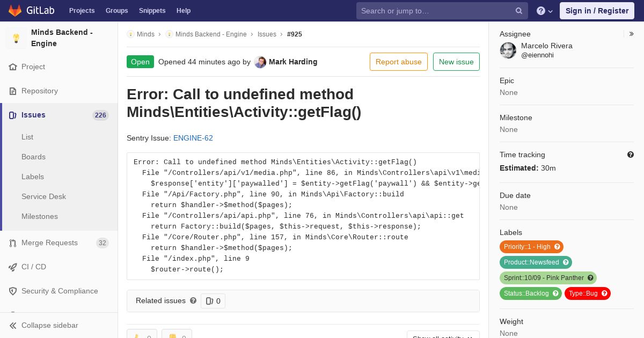Click the Project sidebar item
The width and height of the screenshot is (644, 338).
(x=59, y=67)
